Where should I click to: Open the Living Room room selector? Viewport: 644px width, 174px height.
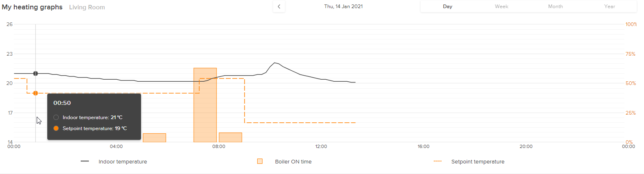[x=87, y=7]
